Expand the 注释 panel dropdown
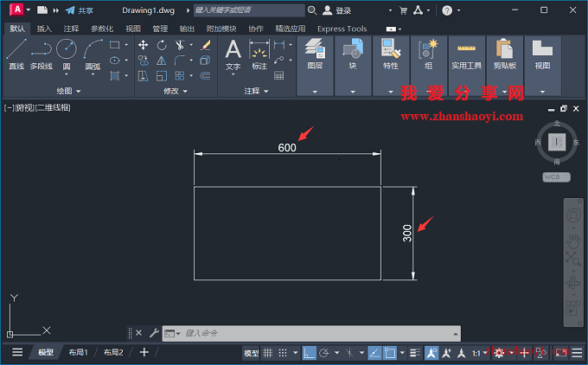 266,91
